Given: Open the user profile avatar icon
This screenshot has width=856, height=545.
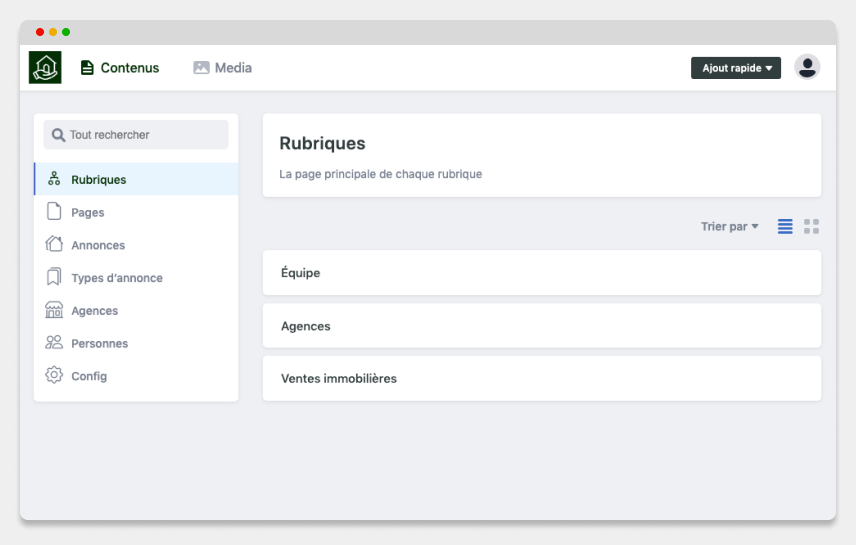Looking at the screenshot, I should pyautogui.click(x=807, y=67).
